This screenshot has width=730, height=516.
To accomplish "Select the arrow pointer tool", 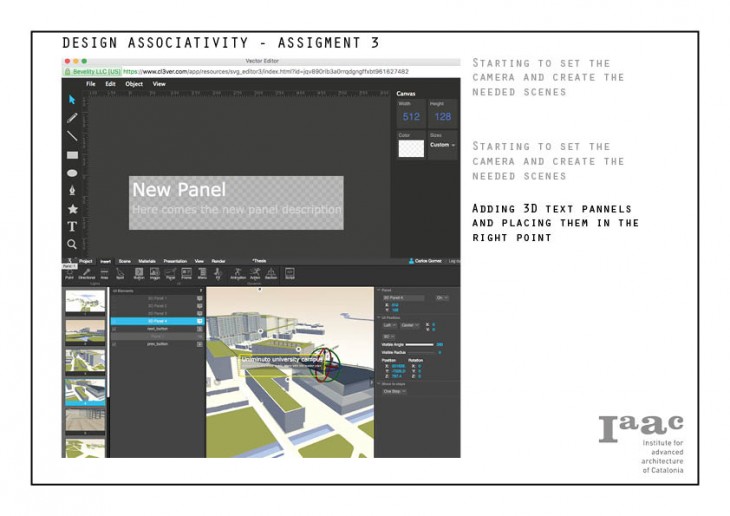I will [72, 100].
